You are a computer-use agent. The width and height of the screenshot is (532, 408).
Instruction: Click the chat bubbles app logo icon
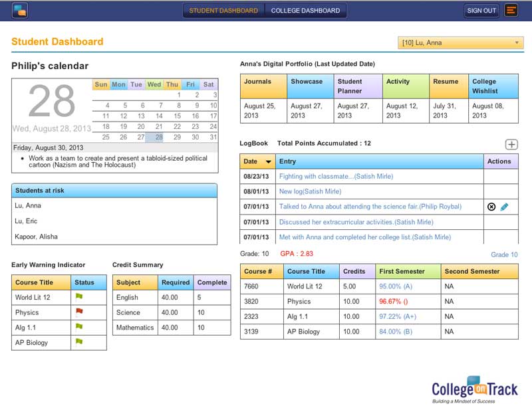coord(20,11)
